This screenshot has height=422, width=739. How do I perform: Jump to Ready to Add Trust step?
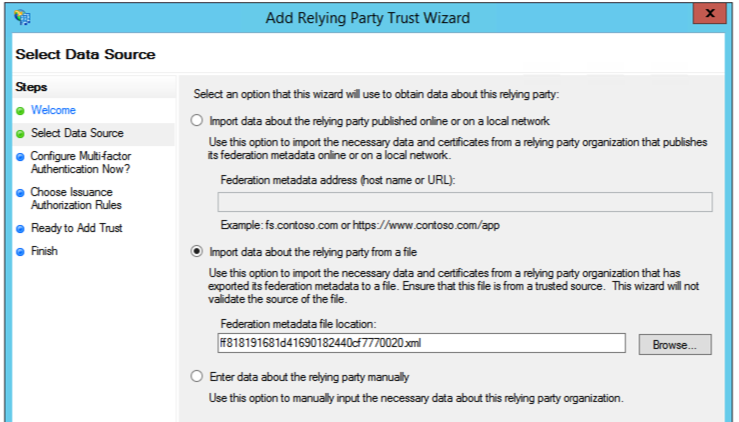pos(77,228)
